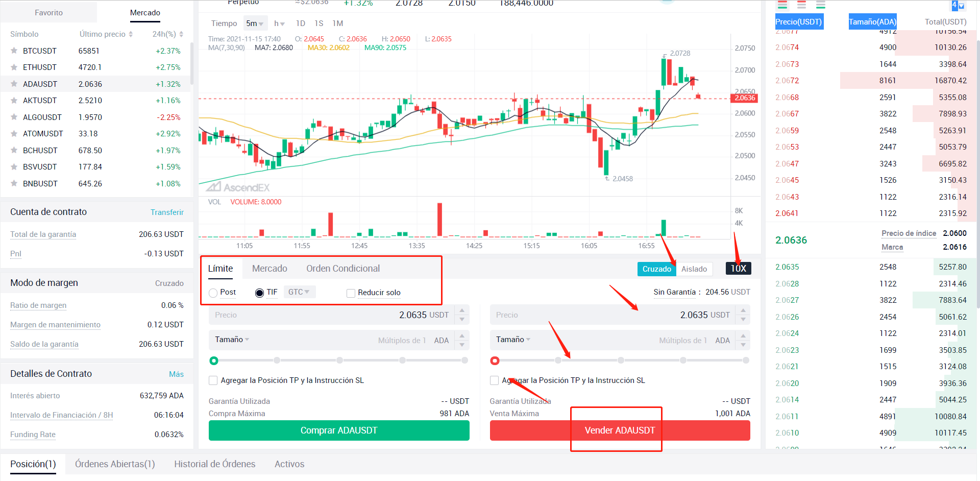Screen dimensions: 980x481
Task: Decrease buy Tamaño with down arrow
Action: coord(462,345)
